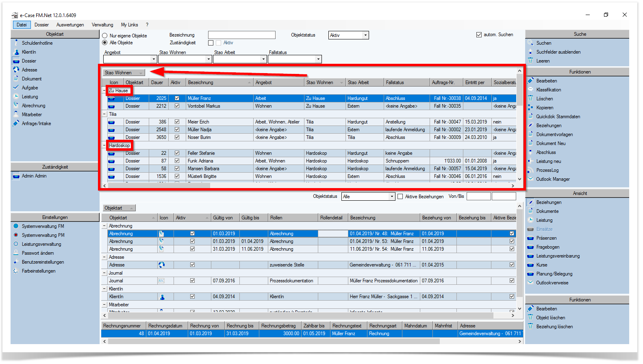Open Systemverwaltung FM settings icon

click(x=16, y=226)
